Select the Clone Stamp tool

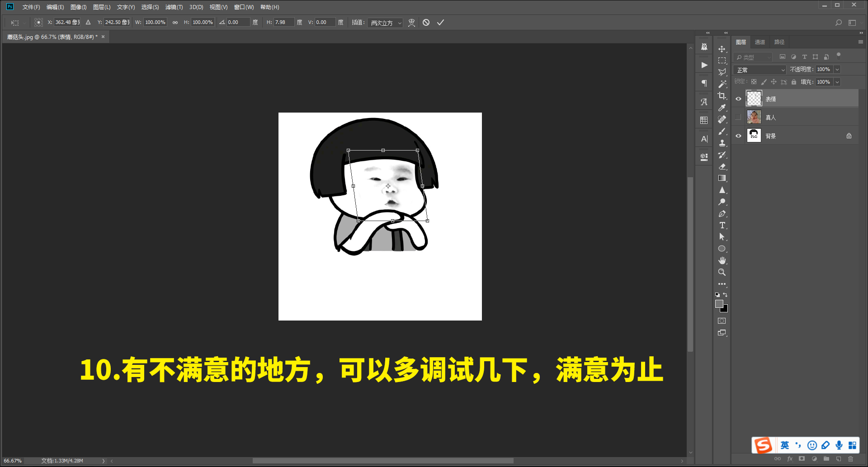click(722, 143)
